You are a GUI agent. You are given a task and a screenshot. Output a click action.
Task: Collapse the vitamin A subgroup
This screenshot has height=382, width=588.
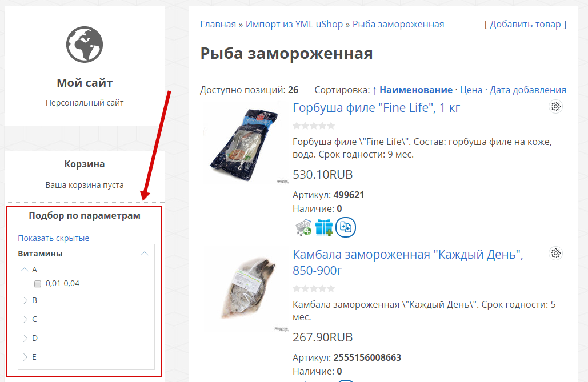[x=25, y=270]
